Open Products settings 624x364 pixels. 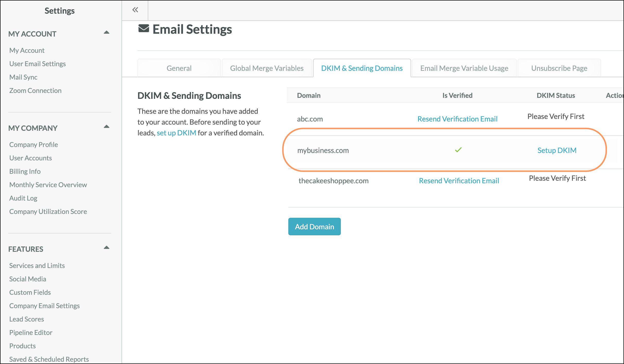[x=23, y=346]
